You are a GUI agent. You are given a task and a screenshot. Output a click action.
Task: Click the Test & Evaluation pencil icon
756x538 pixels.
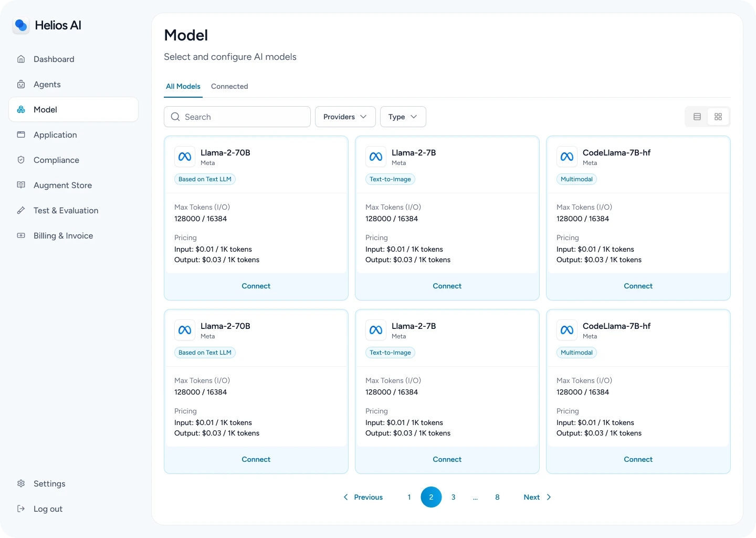coord(21,210)
